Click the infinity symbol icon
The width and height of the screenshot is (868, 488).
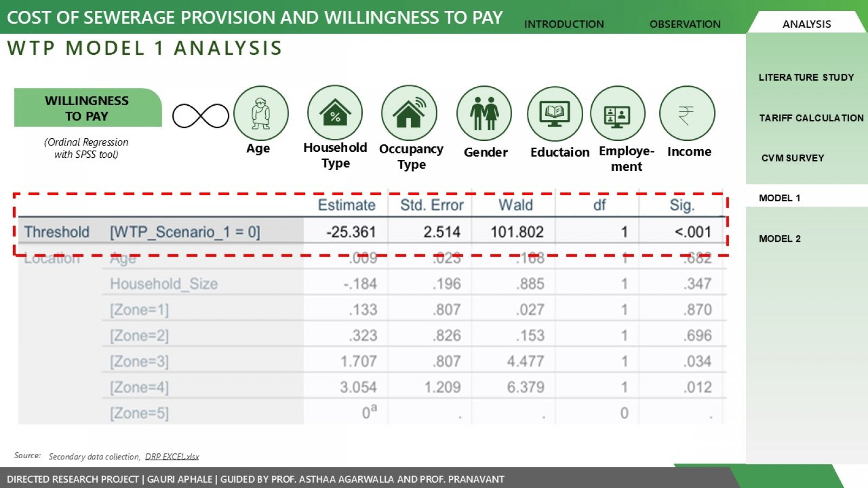pyautogui.click(x=201, y=115)
